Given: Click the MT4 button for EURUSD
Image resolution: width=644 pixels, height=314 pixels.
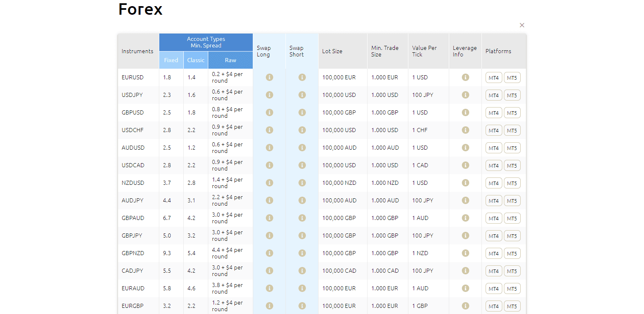Looking at the screenshot, I should point(493,78).
